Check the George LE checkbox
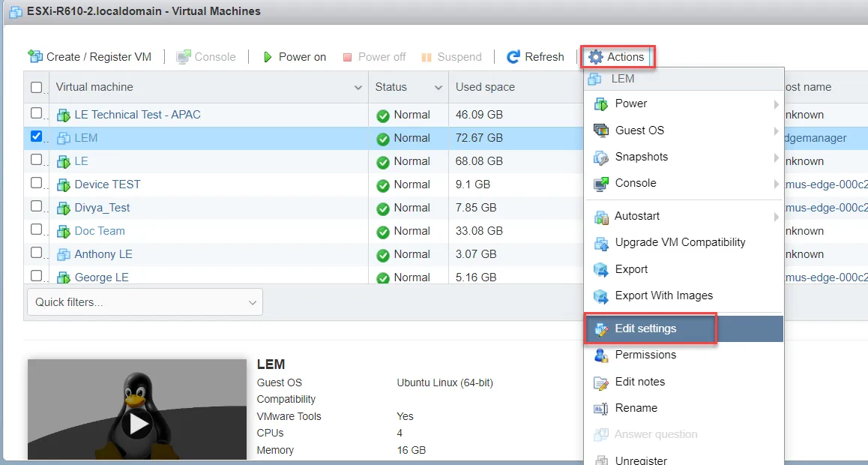This screenshot has width=868, height=465. [x=36, y=275]
